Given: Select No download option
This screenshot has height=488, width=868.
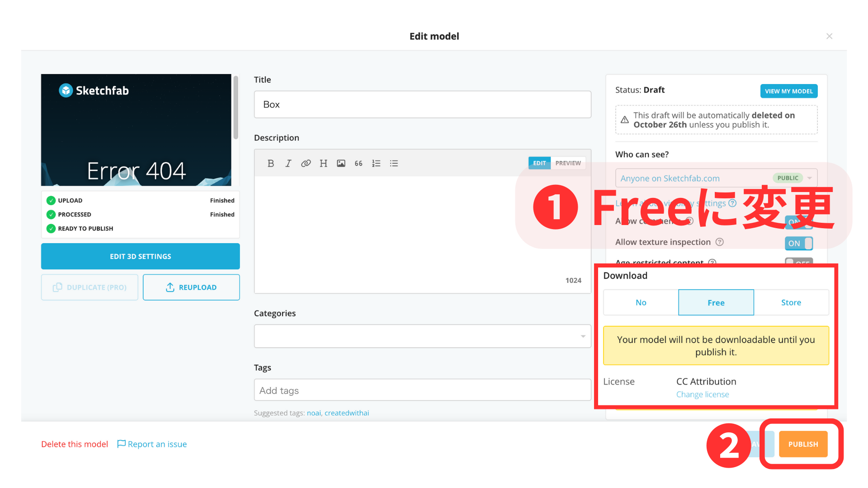Looking at the screenshot, I should [x=641, y=302].
